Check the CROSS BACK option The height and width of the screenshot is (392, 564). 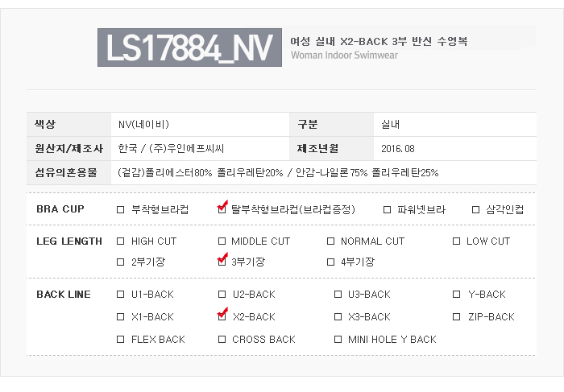pyautogui.click(x=222, y=340)
